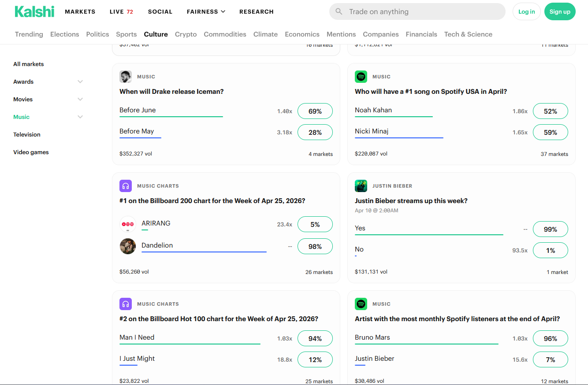Click the Drake avatar thumbnail
Screen dimensions: 588x385
click(x=126, y=77)
